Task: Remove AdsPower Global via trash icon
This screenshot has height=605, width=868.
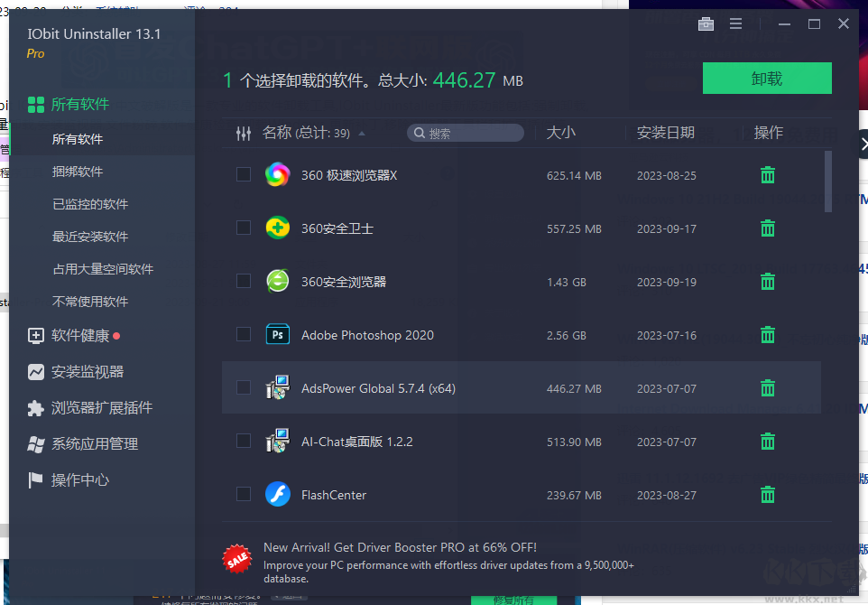Action: [768, 387]
